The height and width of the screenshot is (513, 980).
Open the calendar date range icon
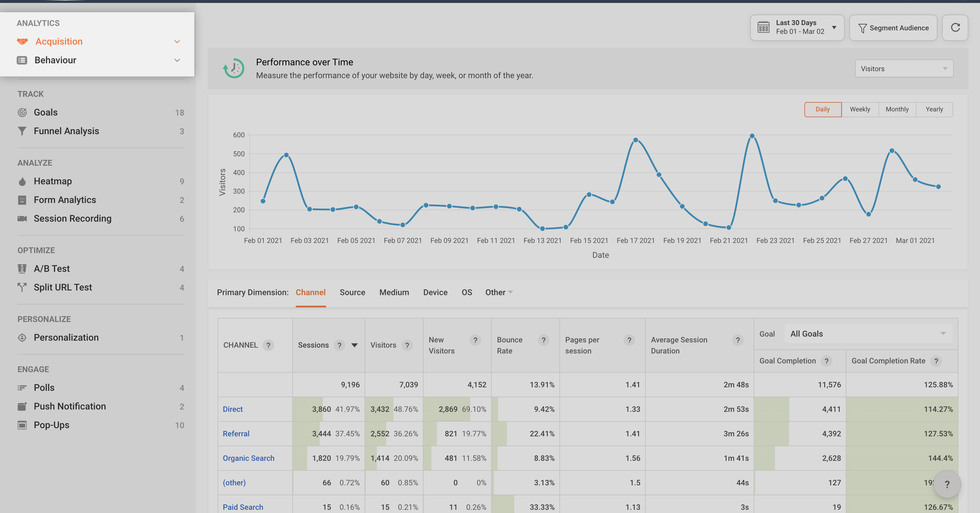click(763, 27)
